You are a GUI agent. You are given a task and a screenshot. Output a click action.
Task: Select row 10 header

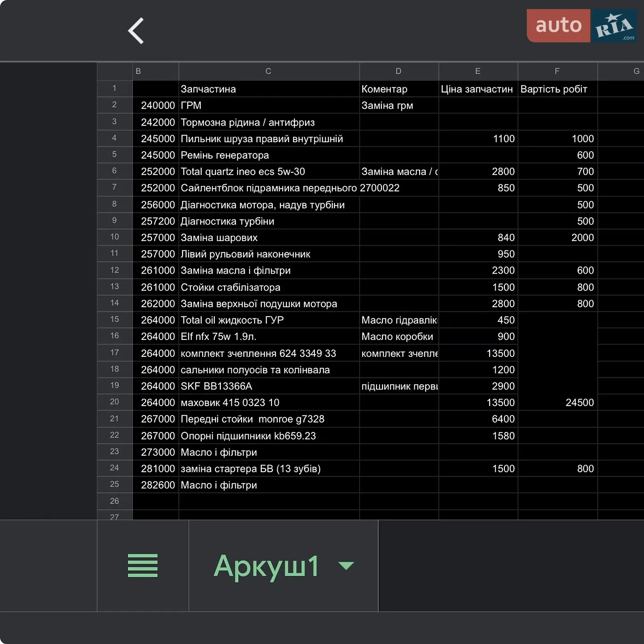tap(115, 237)
